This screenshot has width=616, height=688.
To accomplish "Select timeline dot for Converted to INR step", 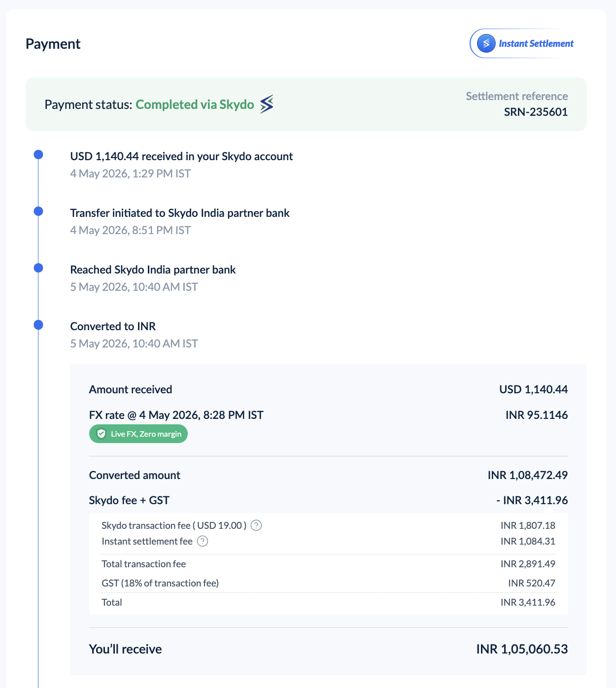I will click(x=38, y=325).
